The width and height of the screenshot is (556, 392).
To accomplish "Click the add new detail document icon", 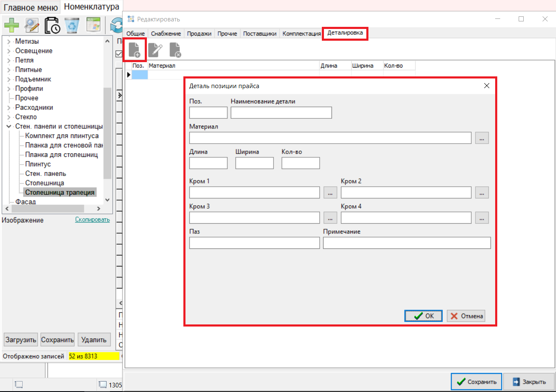I will point(134,50).
